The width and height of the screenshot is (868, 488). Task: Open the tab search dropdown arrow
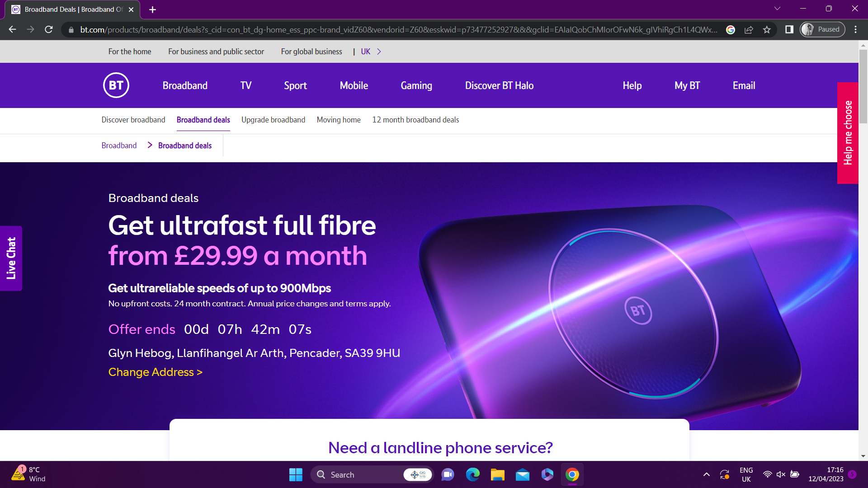[x=777, y=9]
